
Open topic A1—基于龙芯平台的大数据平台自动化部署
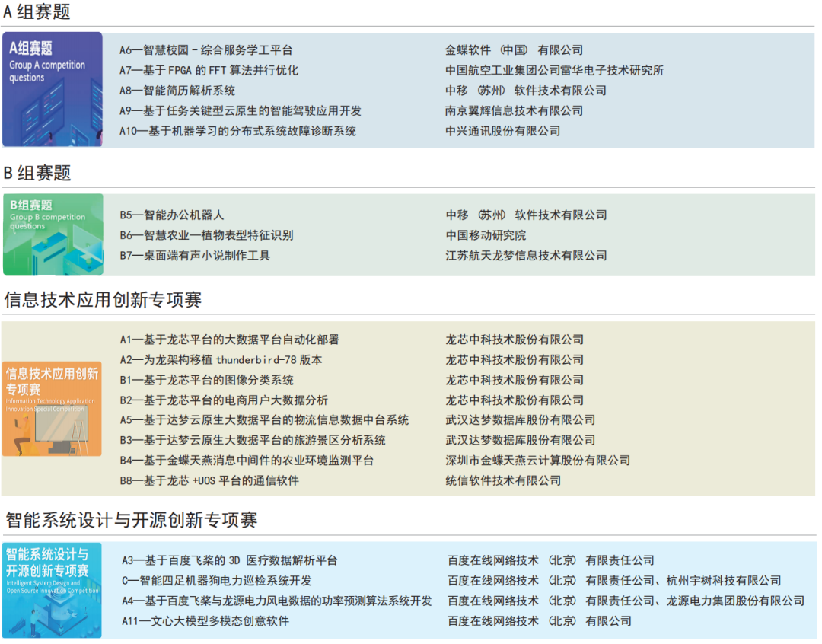[230, 340]
